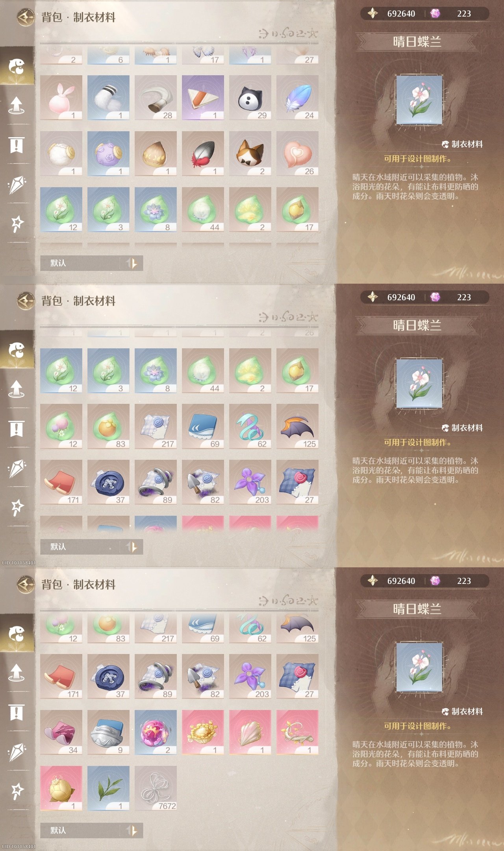Select the pink crystal orb with count 2
This screenshot has height=851, width=504.
click(156, 732)
